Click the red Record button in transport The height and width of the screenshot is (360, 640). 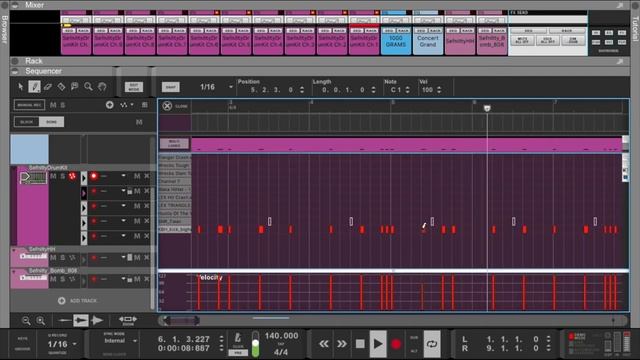coord(396,344)
